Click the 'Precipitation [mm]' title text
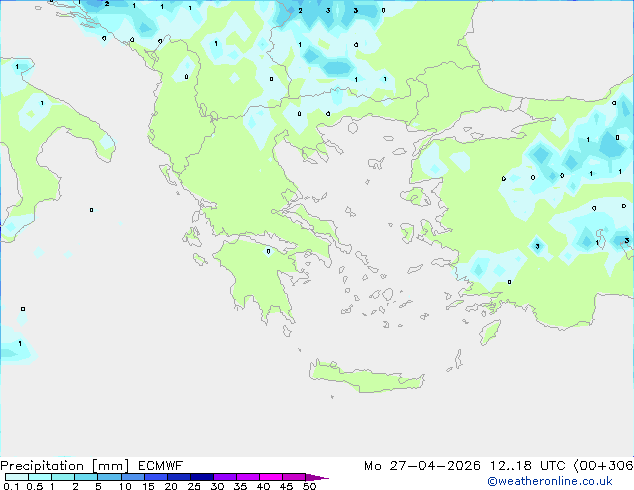This screenshot has height=490, width=634. click(x=64, y=466)
